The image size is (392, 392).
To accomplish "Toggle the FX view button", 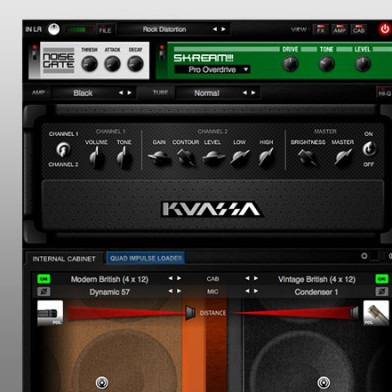I will pos(321,29).
